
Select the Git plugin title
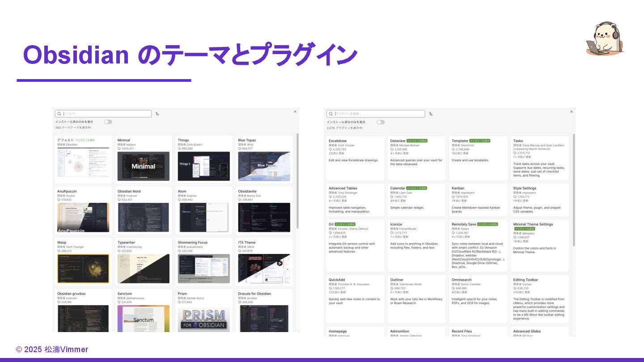coord(331,224)
